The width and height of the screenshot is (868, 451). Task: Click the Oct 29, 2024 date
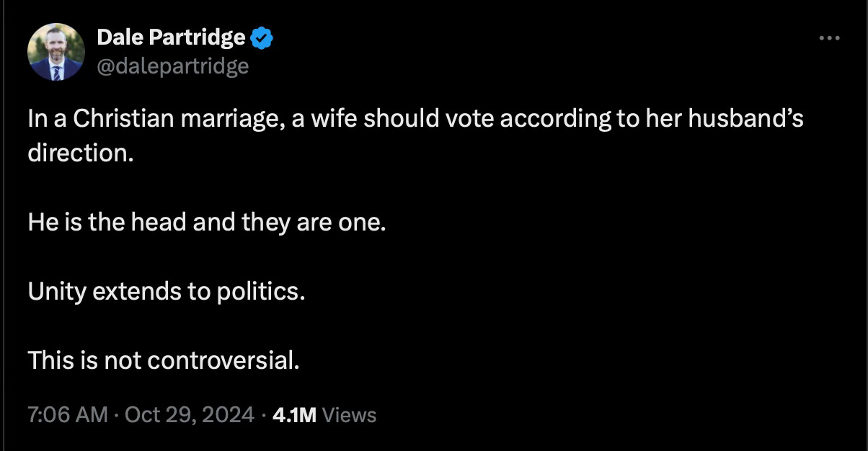pyautogui.click(x=190, y=415)
